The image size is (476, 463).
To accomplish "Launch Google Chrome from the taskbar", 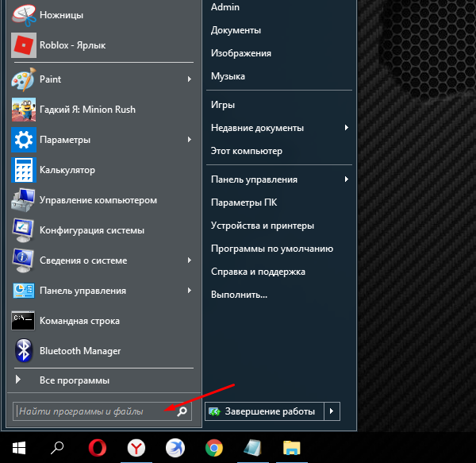I will 214,448.
